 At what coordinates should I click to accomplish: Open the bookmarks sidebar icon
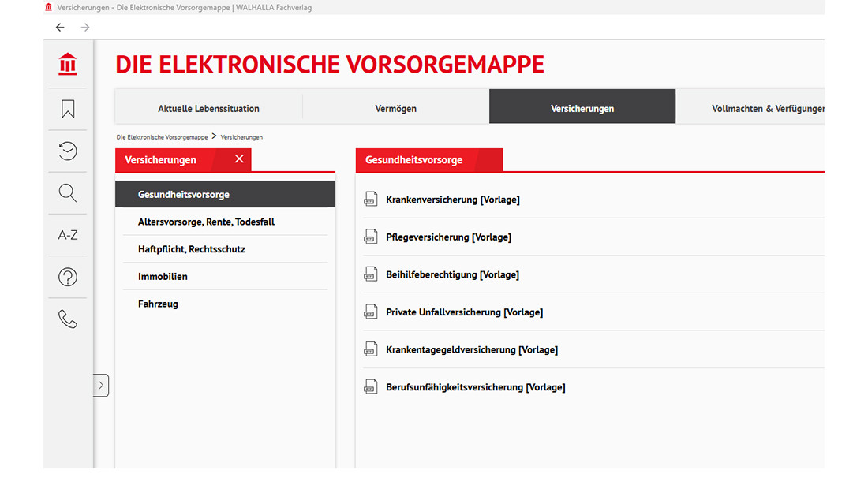pyautogui.click(x=68, y=109)
